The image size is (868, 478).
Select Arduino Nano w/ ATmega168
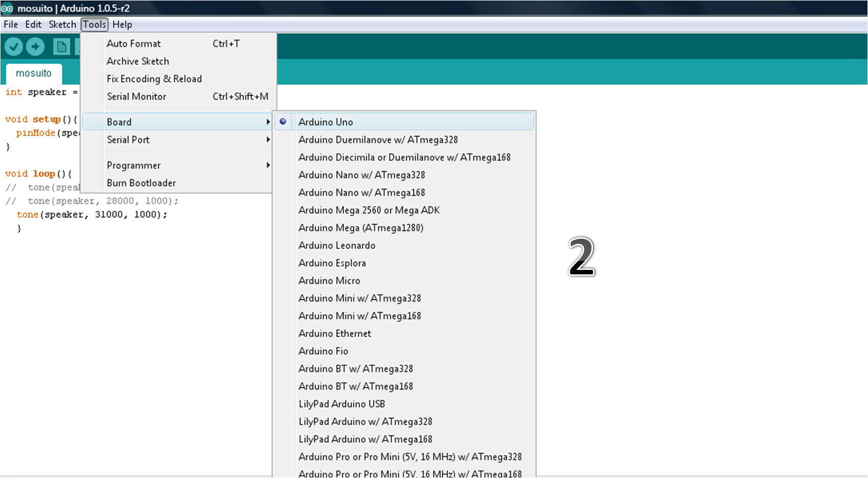coord(405,192)
